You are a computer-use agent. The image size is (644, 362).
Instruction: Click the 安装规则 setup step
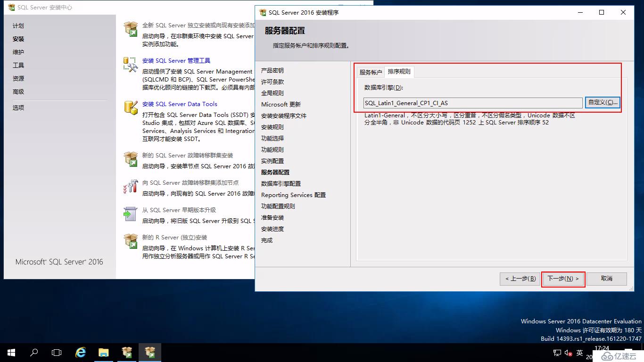pyautogui.click(x=272, y=127)
